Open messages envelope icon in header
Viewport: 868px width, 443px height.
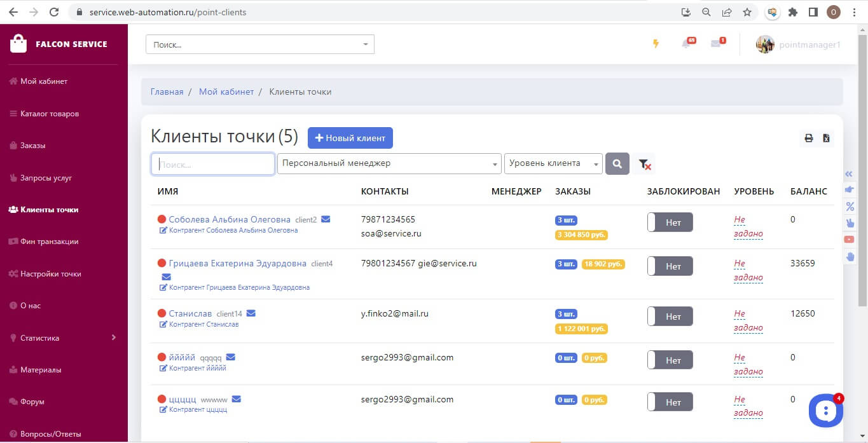coord(716,44)
